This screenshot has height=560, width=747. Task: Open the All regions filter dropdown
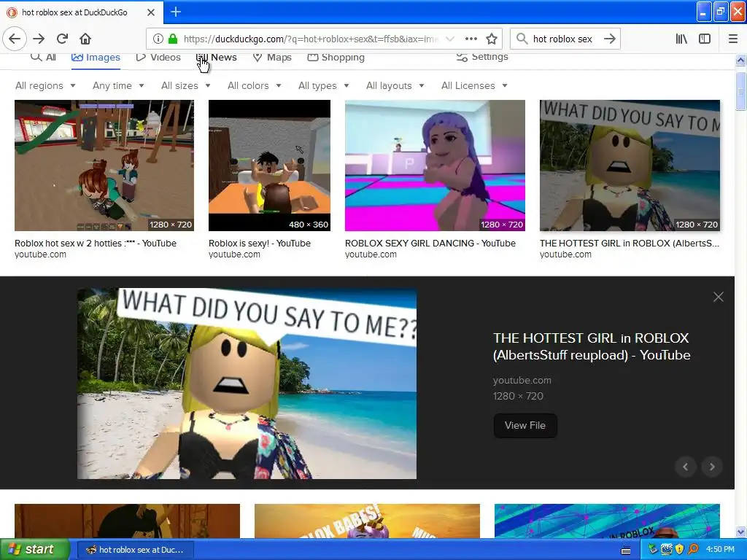(45, 86)
